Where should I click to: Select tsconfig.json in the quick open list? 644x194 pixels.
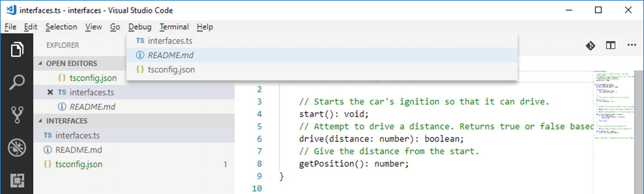point(322,70)
